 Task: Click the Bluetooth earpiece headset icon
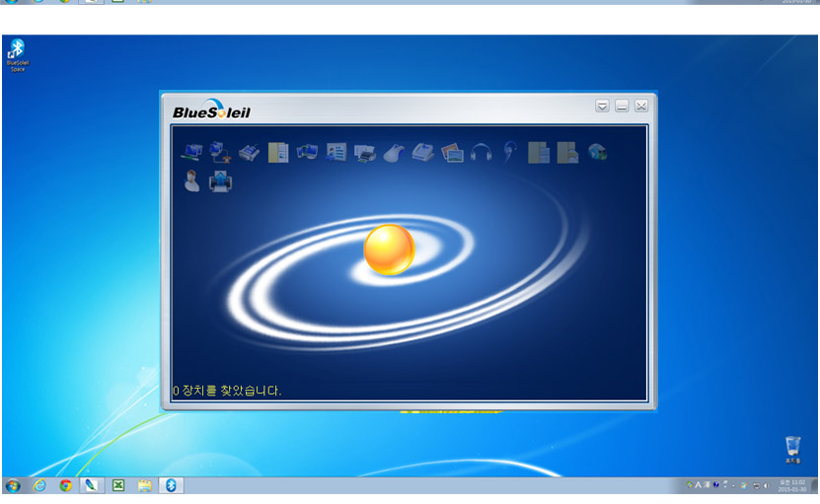coord(510,153)
